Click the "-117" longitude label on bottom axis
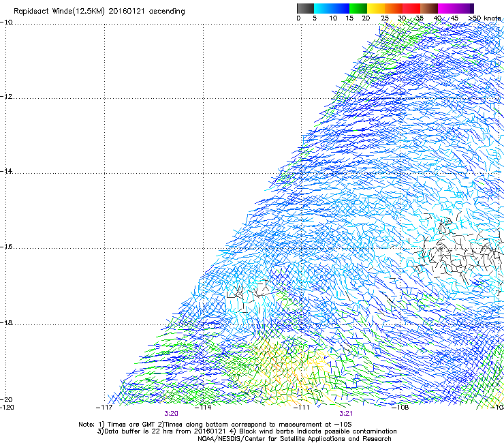The image size is (504, 443). coord(104,408)
